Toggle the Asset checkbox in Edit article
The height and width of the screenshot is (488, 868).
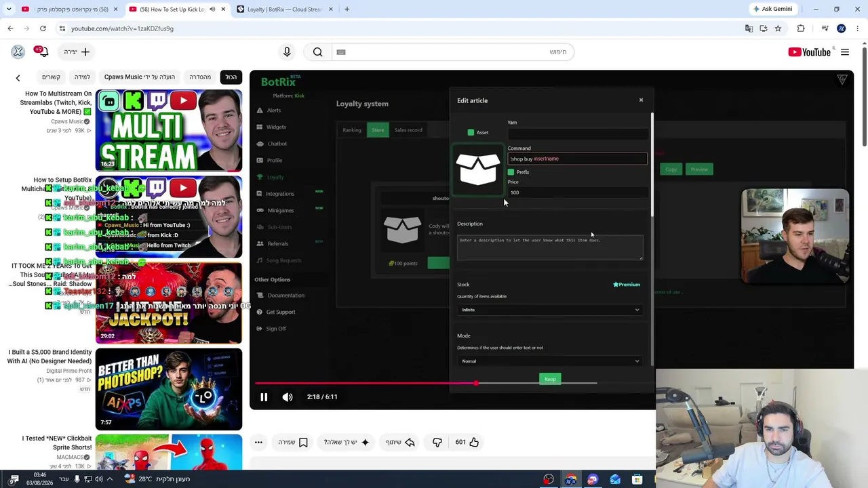tap(471, 133)
